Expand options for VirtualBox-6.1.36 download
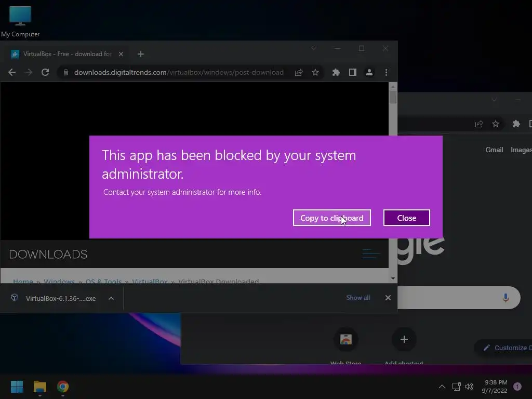 [x=111, y=298]
